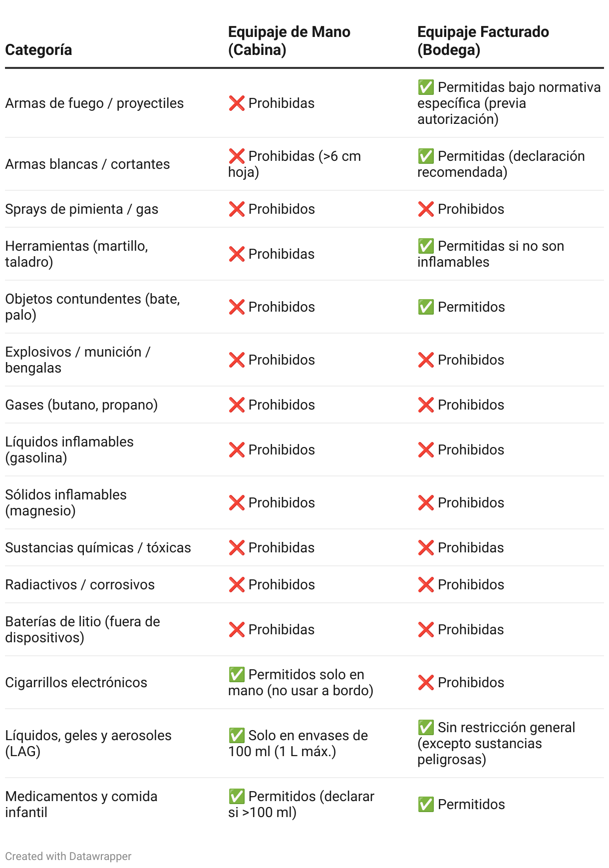Click green check icon in Cigarrillos electrónicos cabin cell
This screenshot has height=868, width=609.
[x=237, y=675]
